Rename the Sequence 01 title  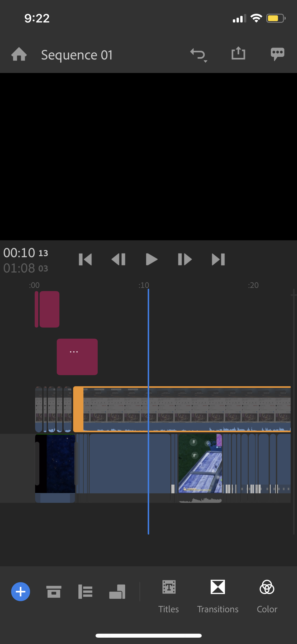point(77,55)
